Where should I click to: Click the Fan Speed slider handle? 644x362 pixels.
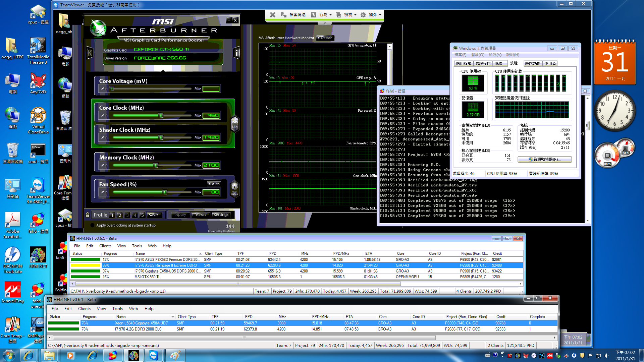pyautogui.click(x=165, y=192)
